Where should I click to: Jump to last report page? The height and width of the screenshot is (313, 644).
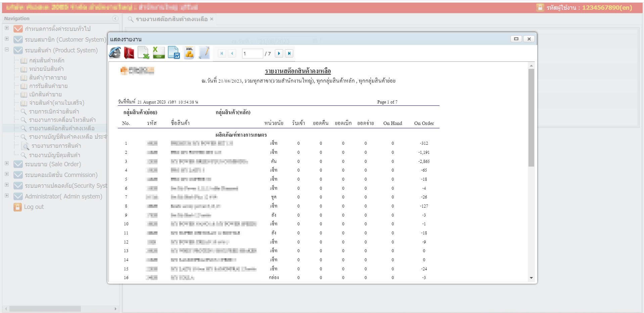tap(289, 53)
